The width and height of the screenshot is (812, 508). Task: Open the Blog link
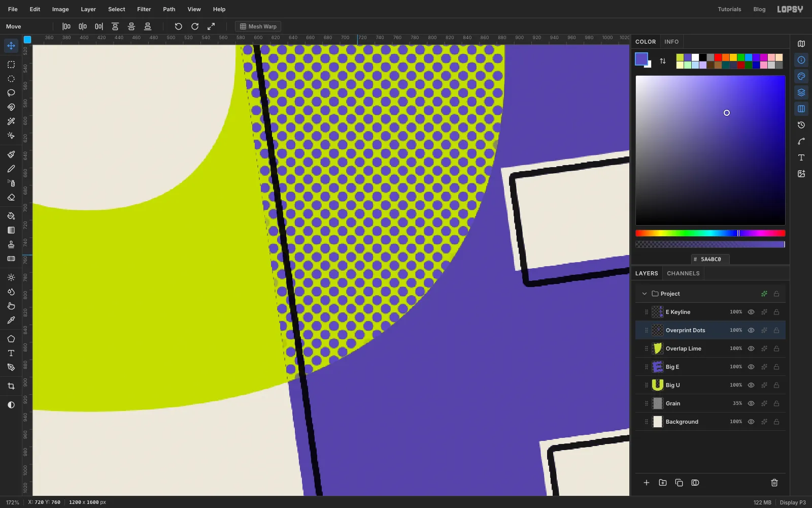759,9
